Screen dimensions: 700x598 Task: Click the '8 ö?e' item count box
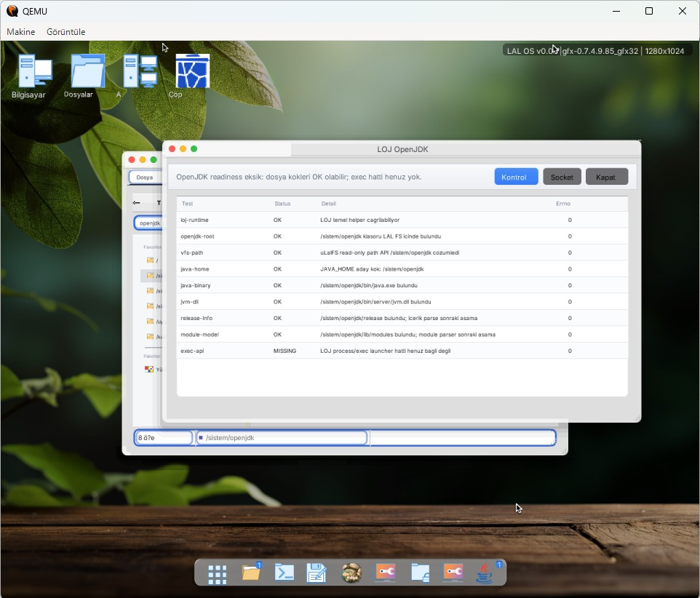tap(164, 438)
